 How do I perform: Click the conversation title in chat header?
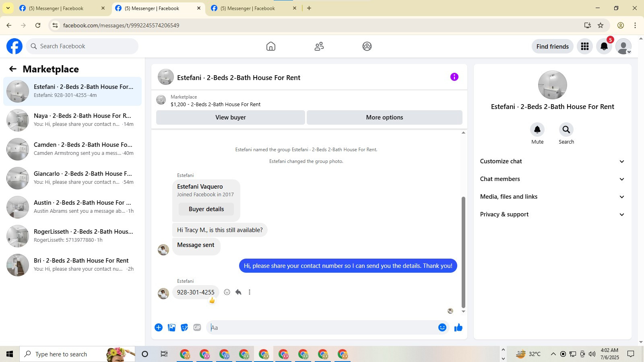tap(239, 78)
